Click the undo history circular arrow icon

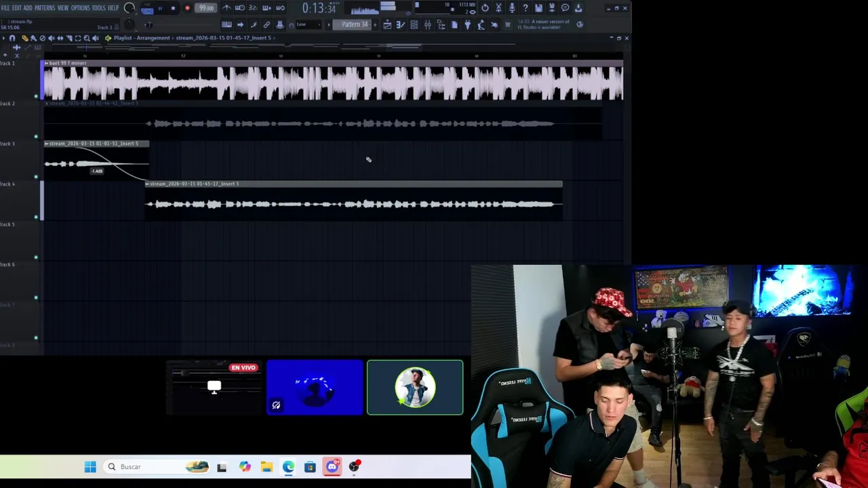pyautogui.click(x=485, y=8)
